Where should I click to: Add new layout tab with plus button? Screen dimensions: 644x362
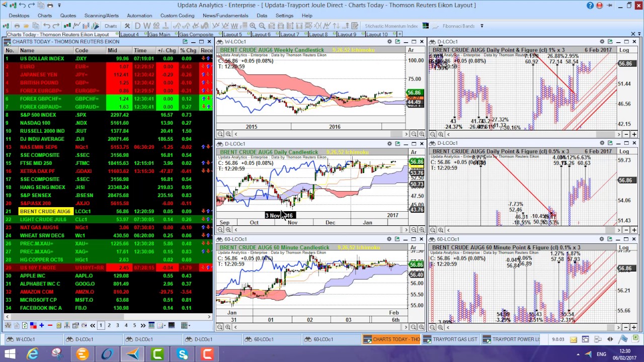point(399,34)
